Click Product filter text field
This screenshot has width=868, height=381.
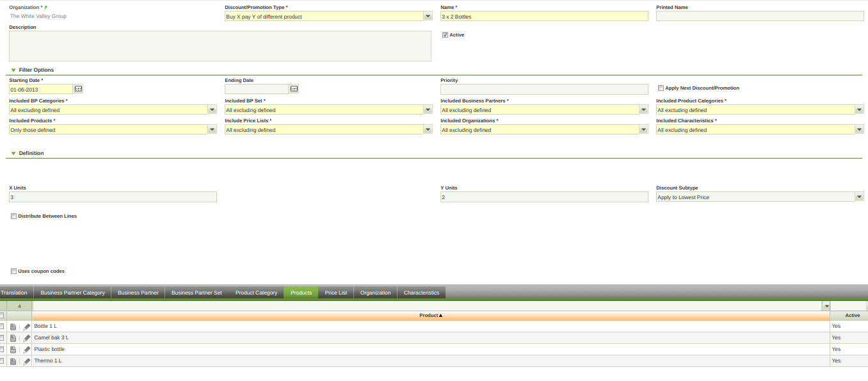click(x=427, y=306)
